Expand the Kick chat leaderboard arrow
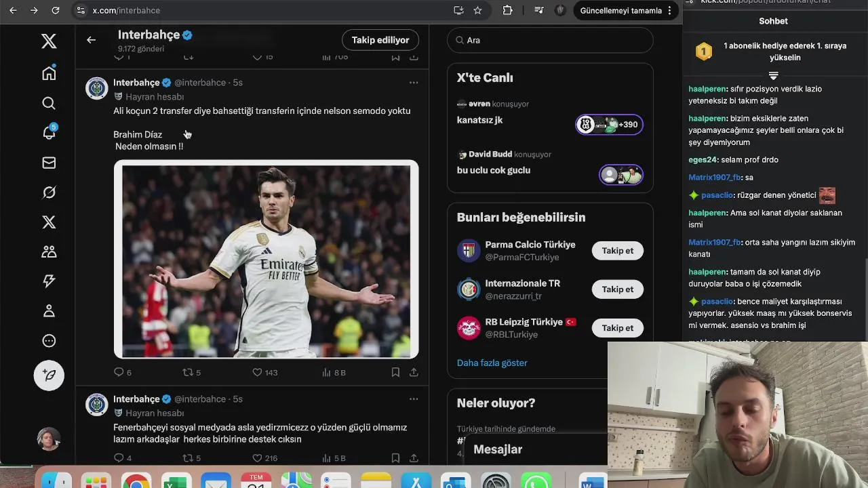The height and width of the screenshot is (488, 868). tap(773, 75)
